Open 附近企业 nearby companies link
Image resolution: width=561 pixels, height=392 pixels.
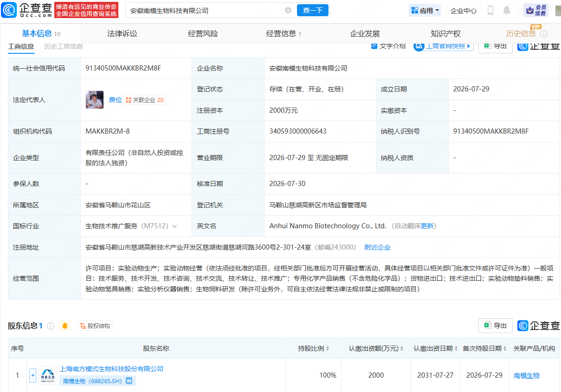(x=377, y=247)
